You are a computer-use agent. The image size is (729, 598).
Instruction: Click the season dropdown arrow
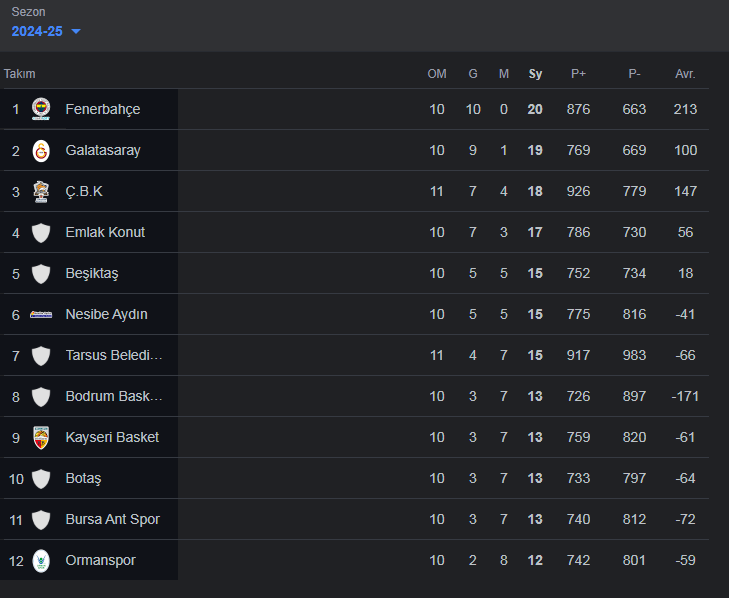pyautogui.click(x=76, y=31)
